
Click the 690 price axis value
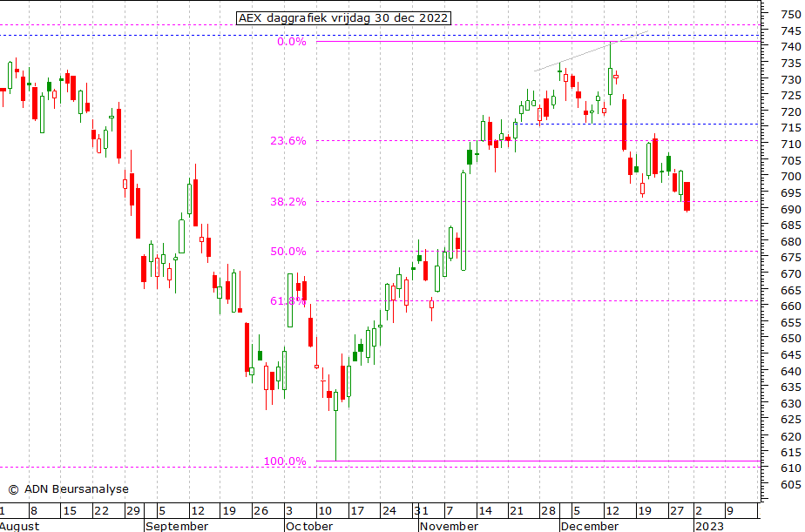(x=791, y=209)
